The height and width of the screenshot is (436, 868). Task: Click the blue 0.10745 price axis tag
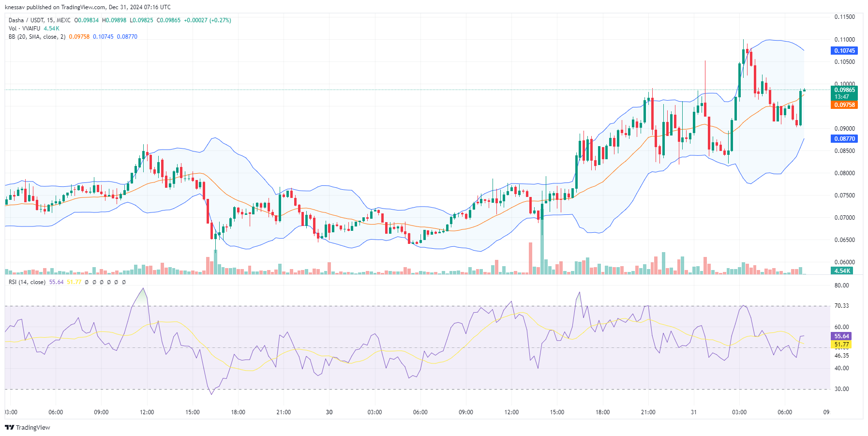[x=844, y=51]
